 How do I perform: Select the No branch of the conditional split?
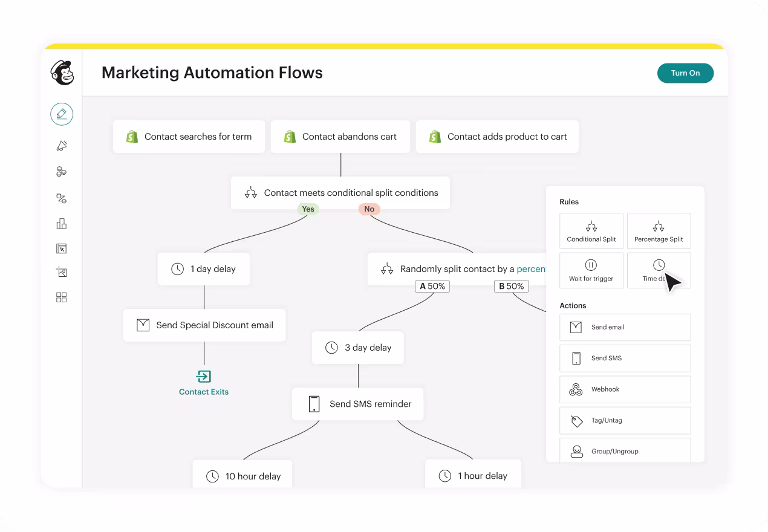click(369, 209)
